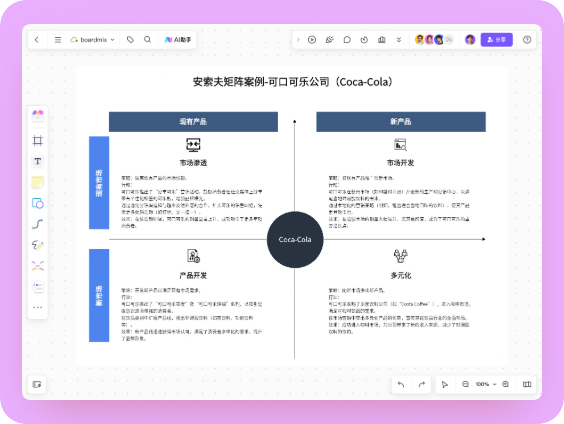
Task: Open more tools three-dot menu in sidebar
Action: coord(37,307)
